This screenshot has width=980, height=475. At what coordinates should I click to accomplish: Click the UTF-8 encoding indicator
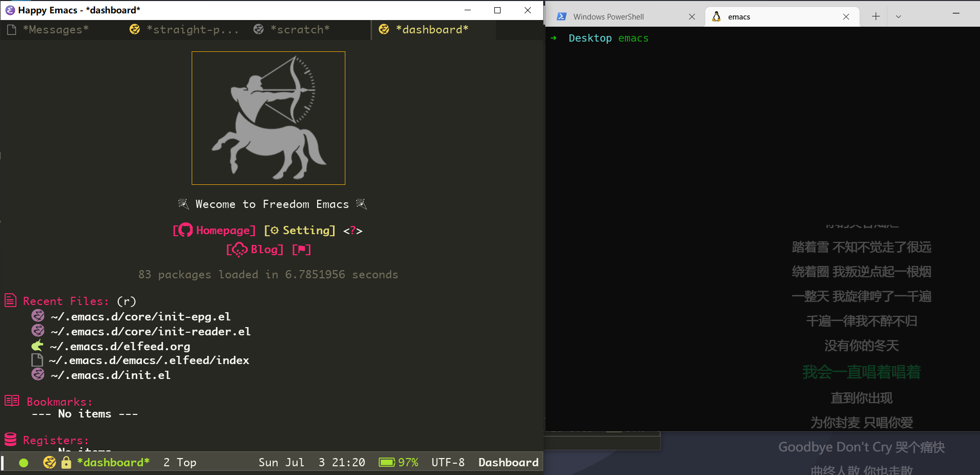point(448,463)
